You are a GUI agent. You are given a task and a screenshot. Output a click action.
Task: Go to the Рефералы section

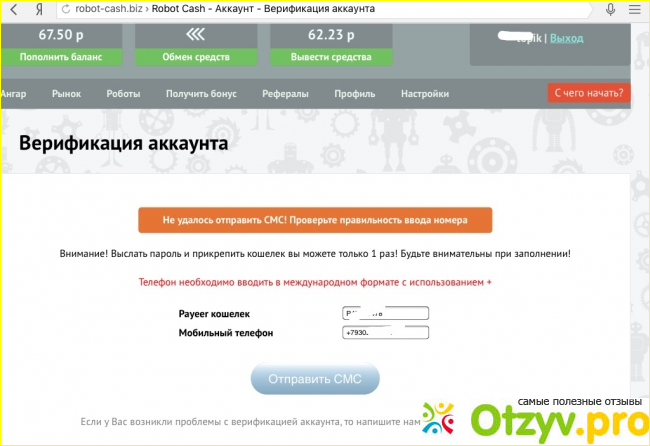pyautogui.click(x=285, y=94)
